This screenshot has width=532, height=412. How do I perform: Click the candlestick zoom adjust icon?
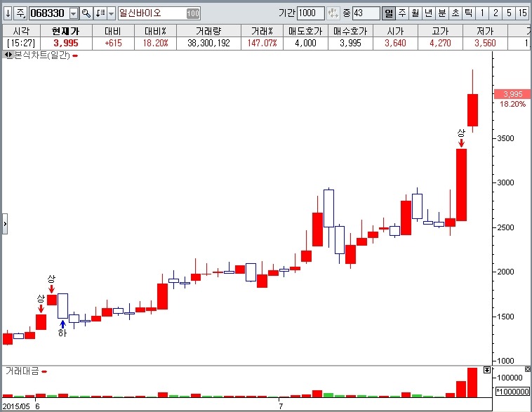point(333,13)
